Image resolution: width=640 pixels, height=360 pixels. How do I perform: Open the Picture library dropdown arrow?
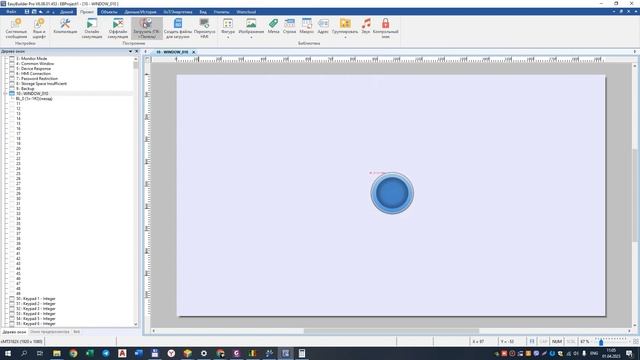(x=251, y=38)
